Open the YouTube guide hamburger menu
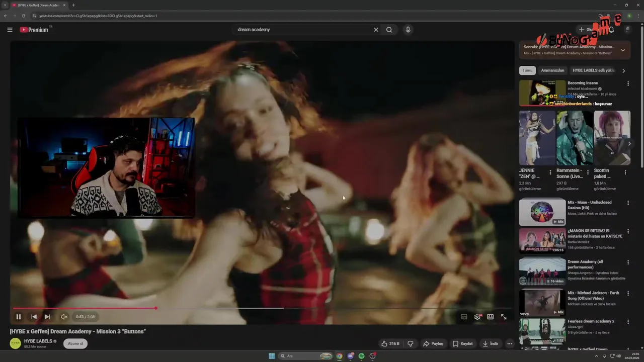This screenshot has width=644, height=362. [10, 30]
